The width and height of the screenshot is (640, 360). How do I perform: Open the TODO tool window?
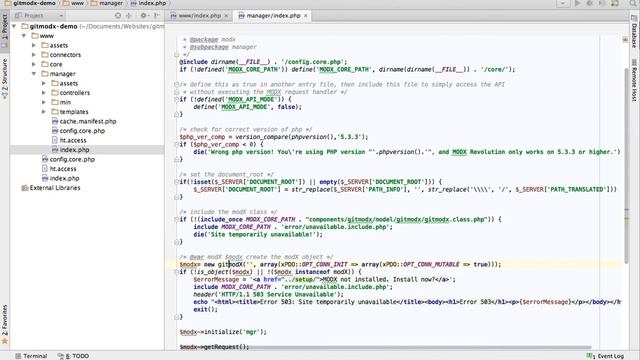pyautogui.click(x=73, y=356)
